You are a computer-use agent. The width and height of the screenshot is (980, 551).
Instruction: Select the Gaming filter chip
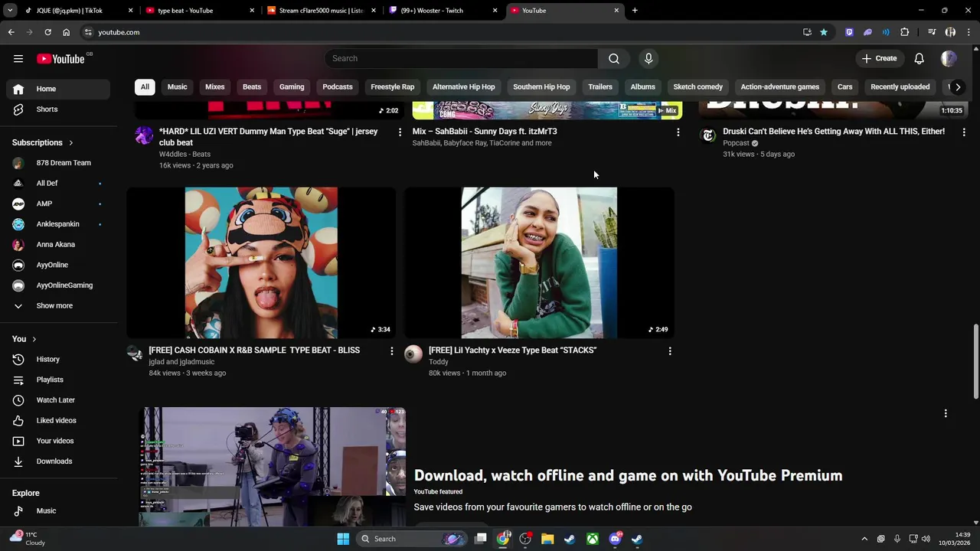tap(292, 87)
